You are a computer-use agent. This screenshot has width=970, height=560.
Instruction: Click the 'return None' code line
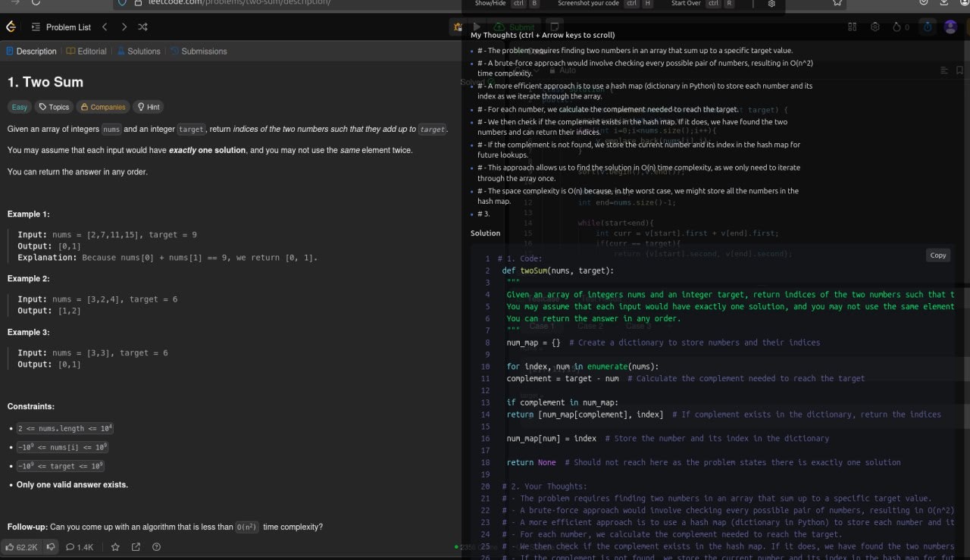531,462
